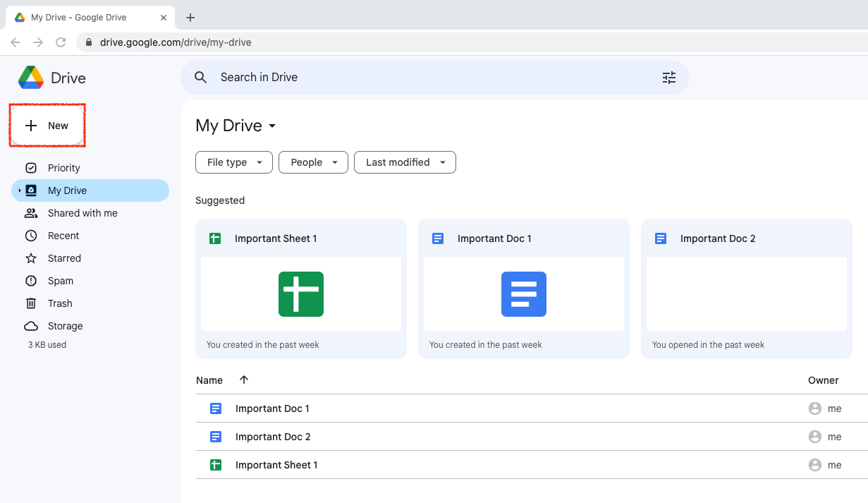
Task: Open Storage in the sidebar
Action: [x=90, y=326]
